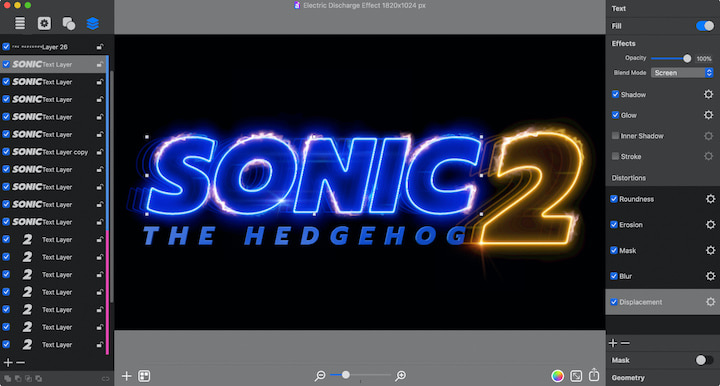Enable the Stroke effect
Screen dimensions: 720x386
(615, 156)
